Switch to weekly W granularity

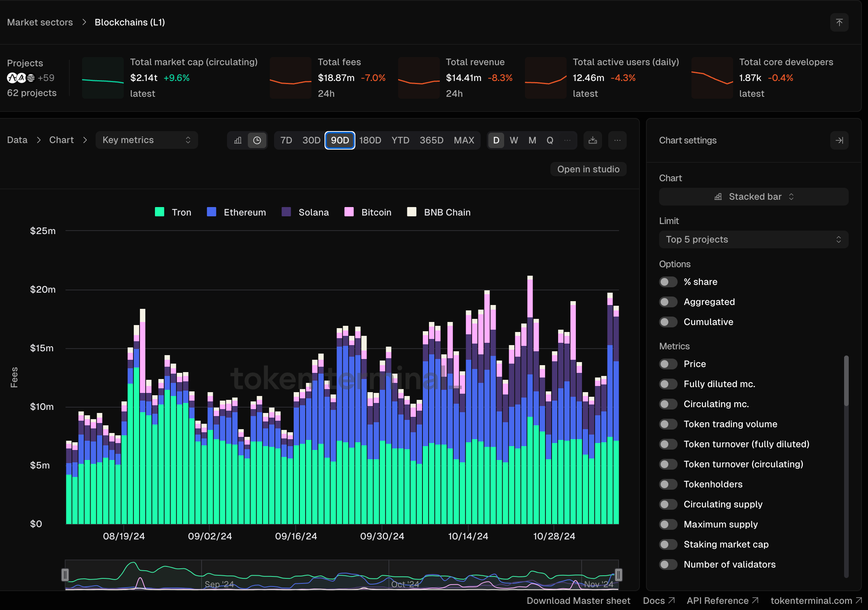click(x=514, y=140)
